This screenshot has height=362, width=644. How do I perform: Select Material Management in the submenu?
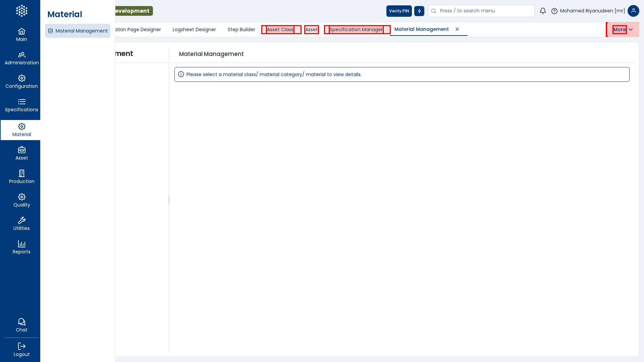(78, 31)
